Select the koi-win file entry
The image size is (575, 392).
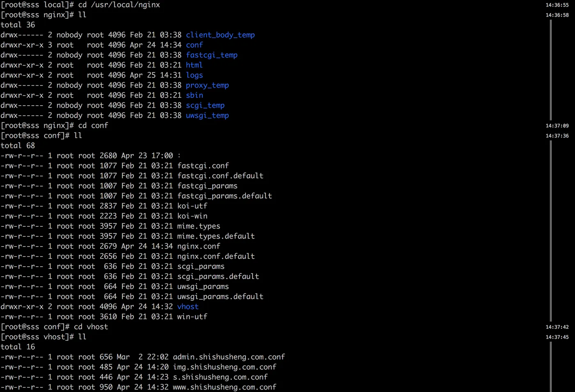(192, 216)
